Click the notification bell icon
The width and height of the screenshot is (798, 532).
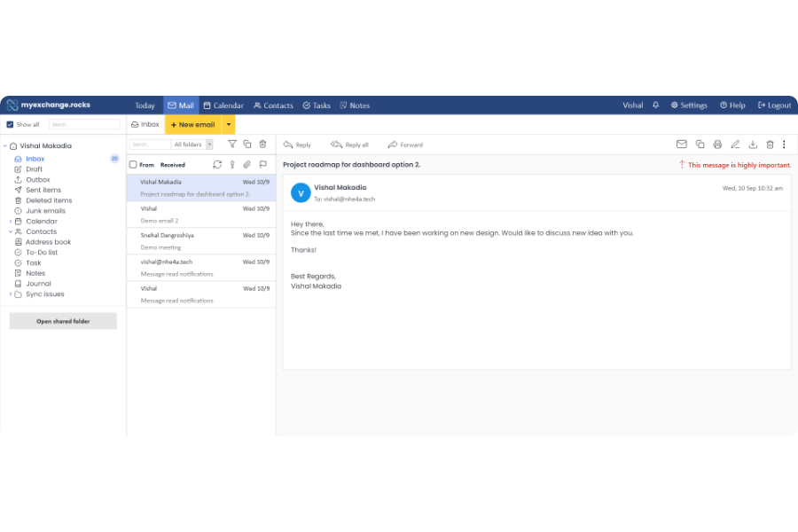click(656, 106)
